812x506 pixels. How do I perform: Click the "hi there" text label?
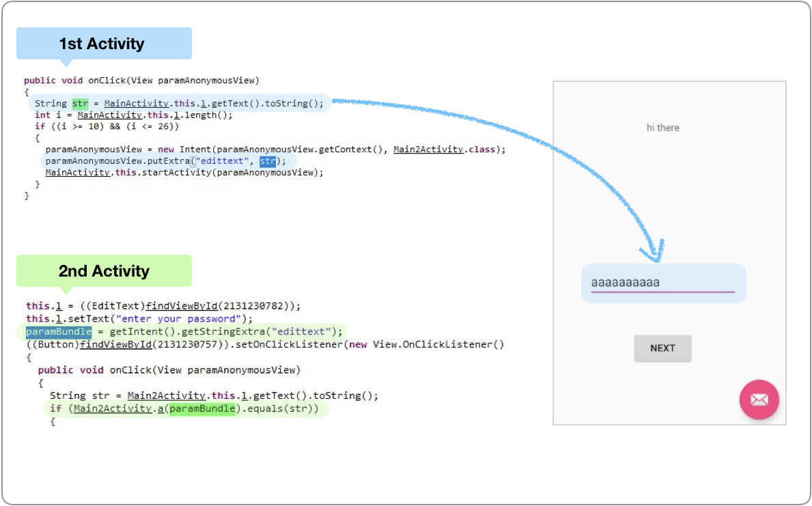662,128
